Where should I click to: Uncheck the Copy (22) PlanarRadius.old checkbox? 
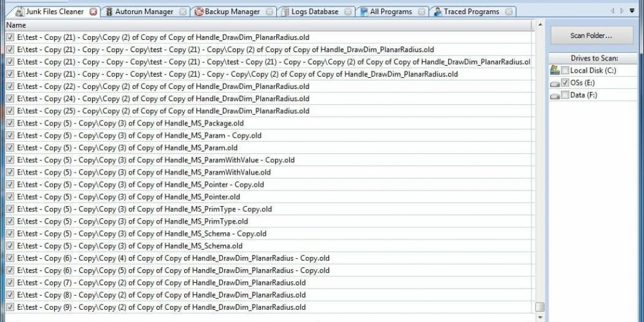pos(10,86)
